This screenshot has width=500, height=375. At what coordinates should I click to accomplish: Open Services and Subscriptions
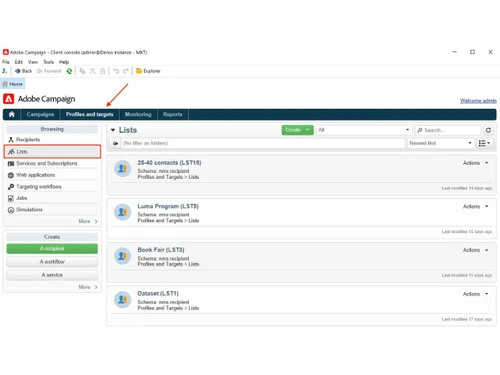(x=52, y=163)
